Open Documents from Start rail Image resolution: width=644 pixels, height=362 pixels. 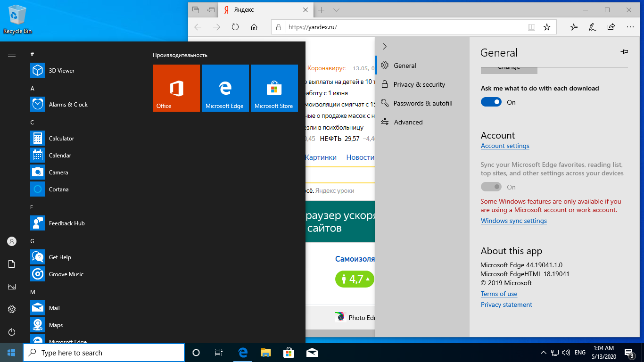pyautogui.click(x=12, y=264)
